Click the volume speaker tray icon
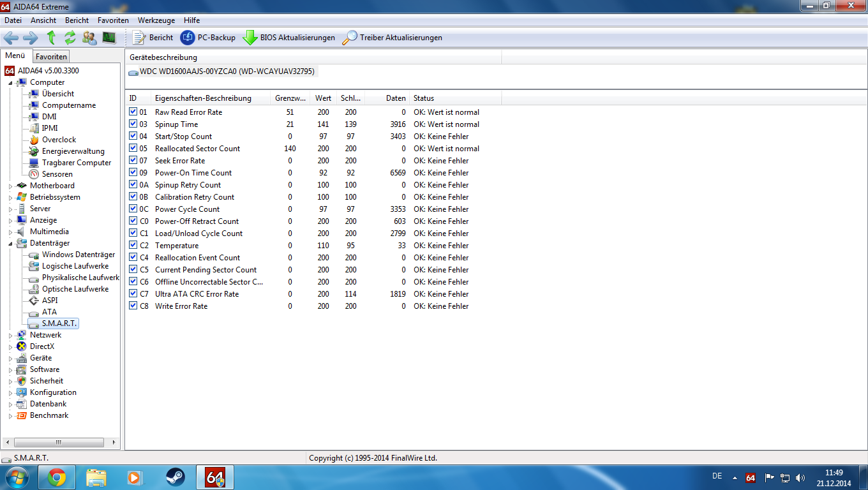The image size is (868, 490). (801, 477)
